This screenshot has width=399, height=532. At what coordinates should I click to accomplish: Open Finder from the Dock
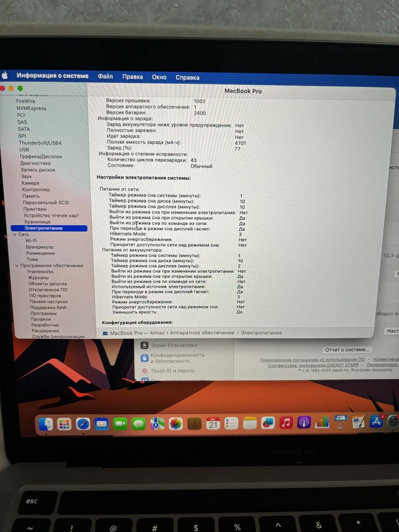[x=46, y=424]
